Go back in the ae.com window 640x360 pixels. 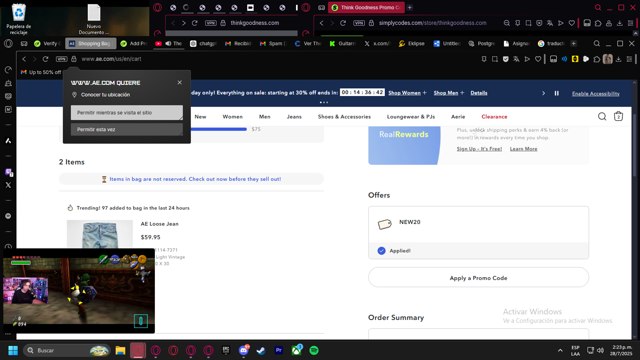24,59
